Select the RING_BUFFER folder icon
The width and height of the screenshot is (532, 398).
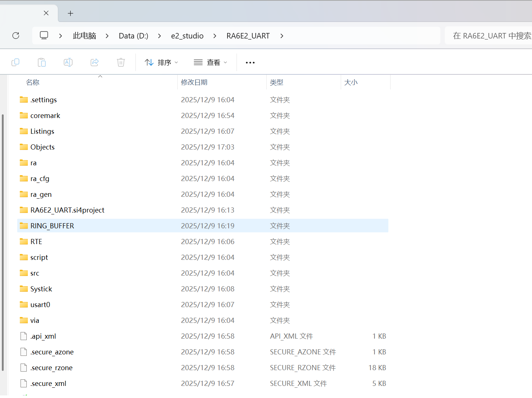point(24,226)
